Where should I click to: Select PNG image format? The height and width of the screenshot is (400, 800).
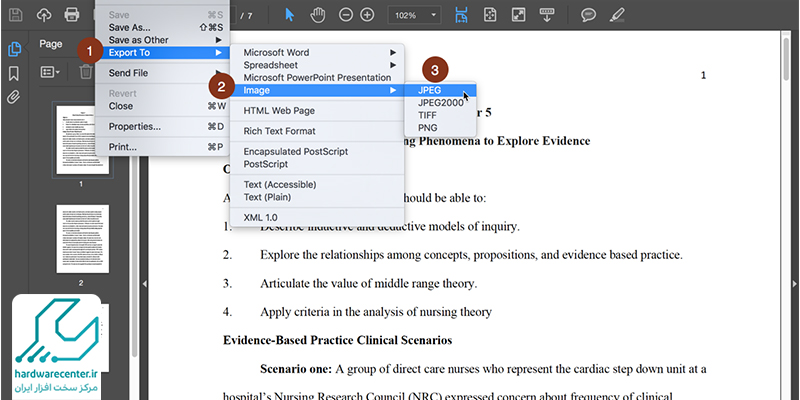coord(440,128)
